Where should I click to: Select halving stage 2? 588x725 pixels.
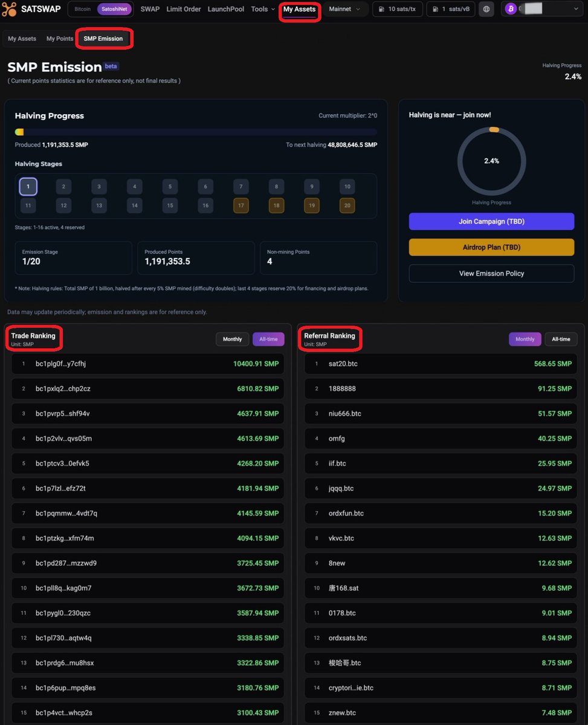63,187
